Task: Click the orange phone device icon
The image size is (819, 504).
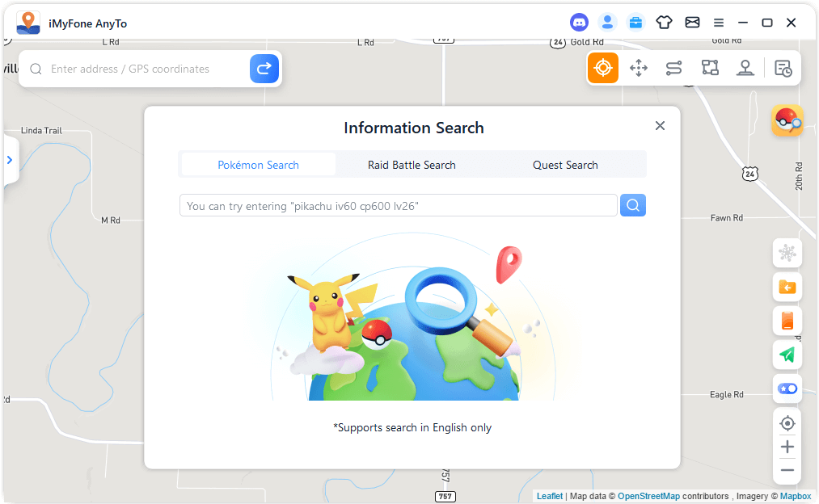Action: coord(787,321)
